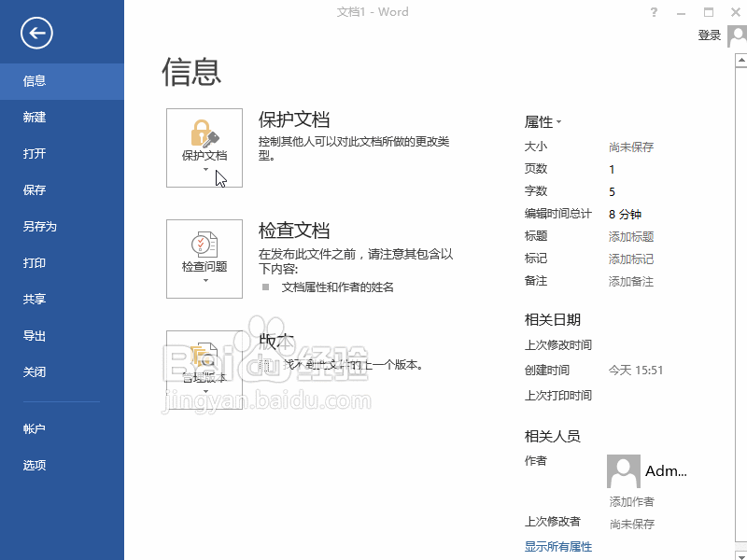Viewport: 747px width, 560px height.
Task: Open the Check for Issues icon button
Action: [x=204, y=259]
